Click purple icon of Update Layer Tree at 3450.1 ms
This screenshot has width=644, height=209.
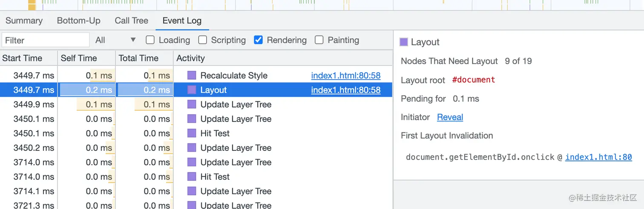tap(192, 119)
